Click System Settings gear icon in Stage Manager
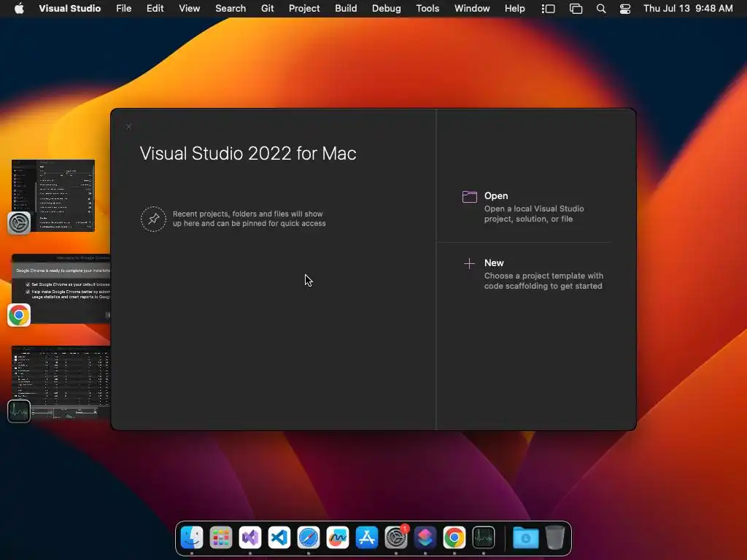 tap(19, 223)
